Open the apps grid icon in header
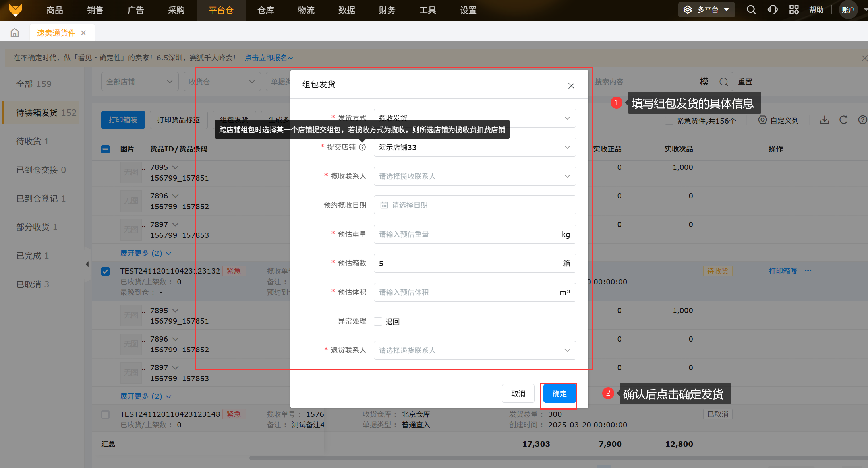The image size is (868, 468). point(794,10)
